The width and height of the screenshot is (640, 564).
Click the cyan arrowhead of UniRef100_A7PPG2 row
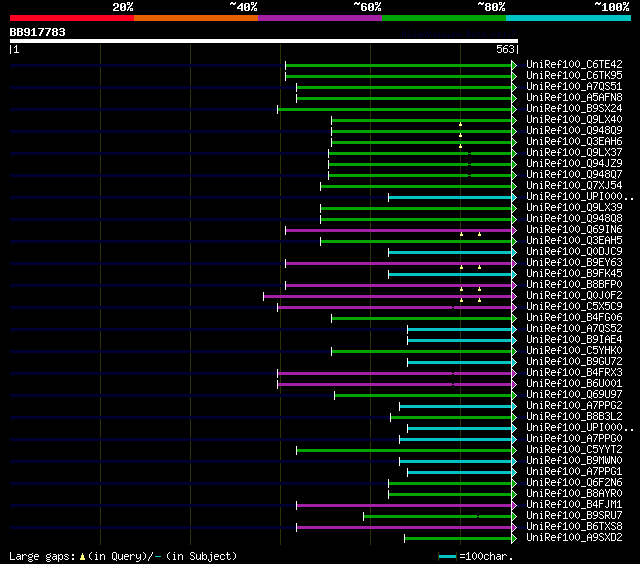(x=514, y=406)
